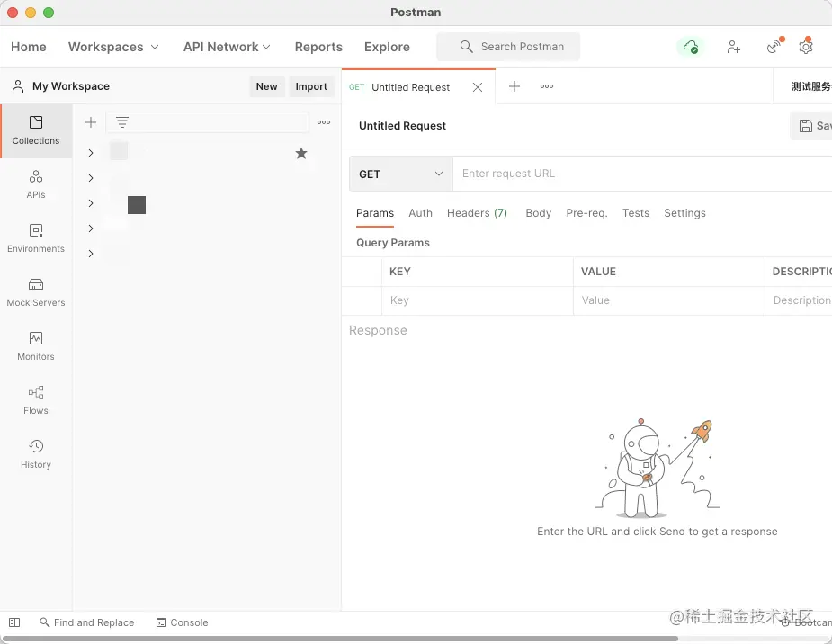
Task: Open the tab options ellipsis menu
Action: point(547,86)
